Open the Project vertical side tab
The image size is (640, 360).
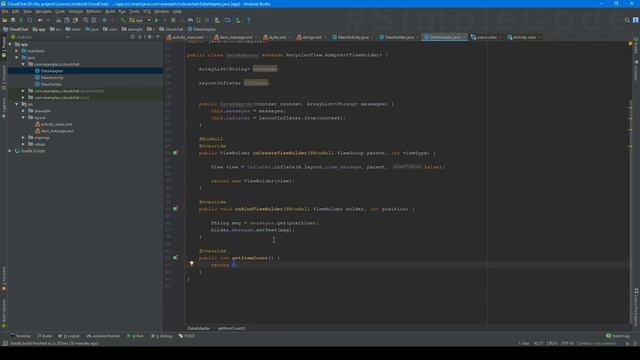click(4, 47)
